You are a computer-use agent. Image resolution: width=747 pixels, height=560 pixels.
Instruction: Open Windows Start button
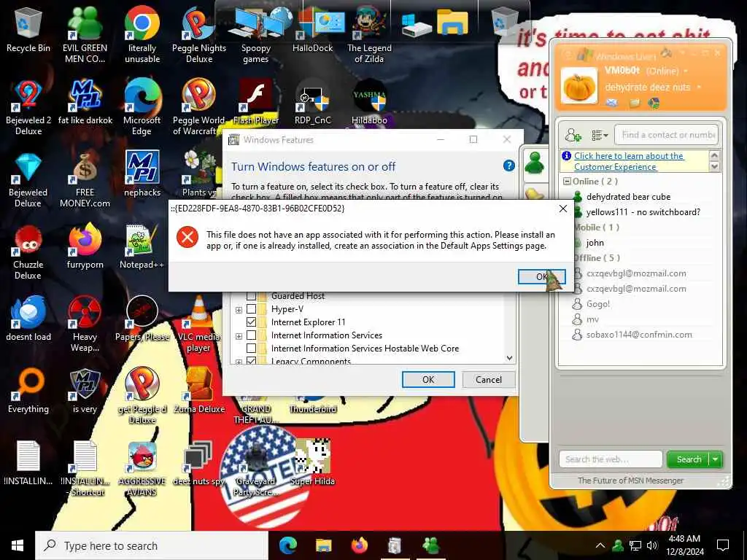coord(18,545)
